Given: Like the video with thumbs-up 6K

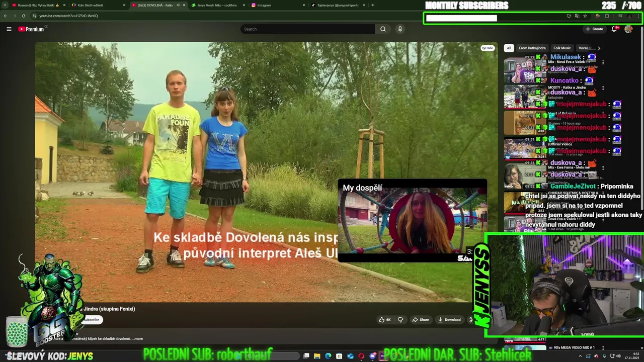Looking at the screenshot, I should click(x=385, y=320).
